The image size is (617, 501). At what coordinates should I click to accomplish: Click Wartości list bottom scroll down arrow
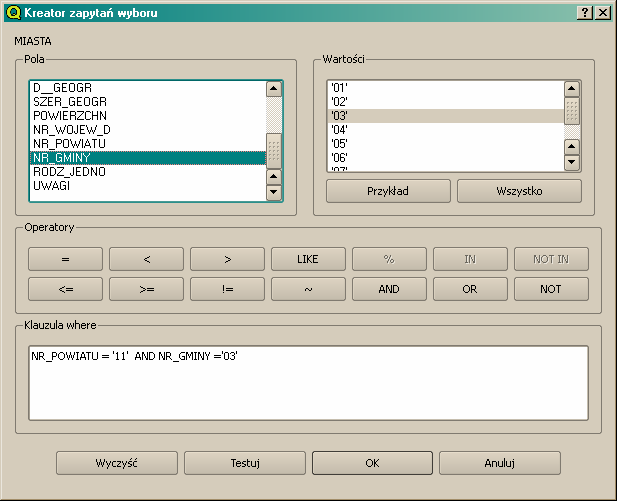click(572, 162)
